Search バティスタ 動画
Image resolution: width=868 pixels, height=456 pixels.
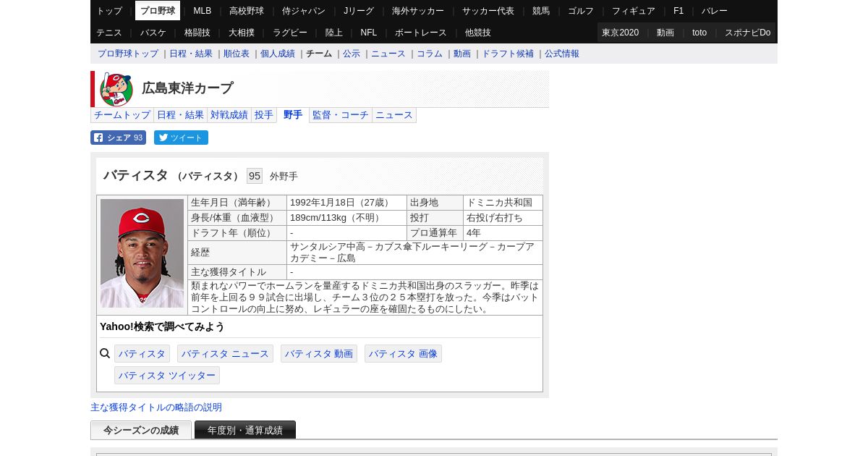(319, 354)
